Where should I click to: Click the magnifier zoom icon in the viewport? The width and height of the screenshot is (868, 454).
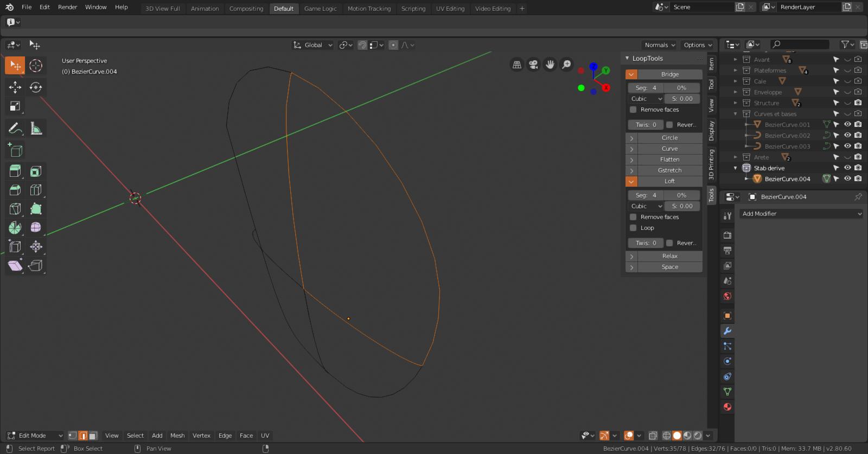pyautogui.click(x=566, y=65)
